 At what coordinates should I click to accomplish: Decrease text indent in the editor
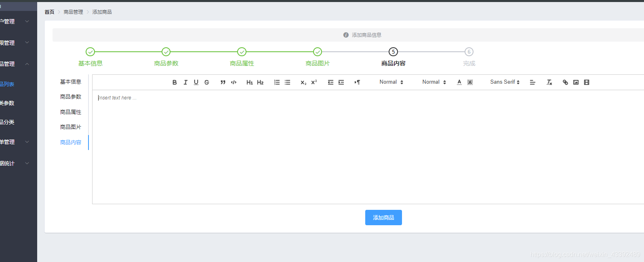[x=330, y=82]
